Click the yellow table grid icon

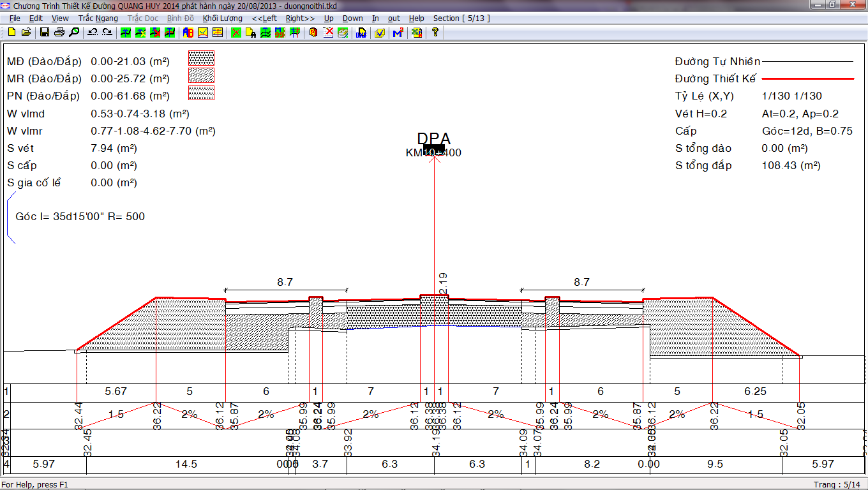click(218, 32)
